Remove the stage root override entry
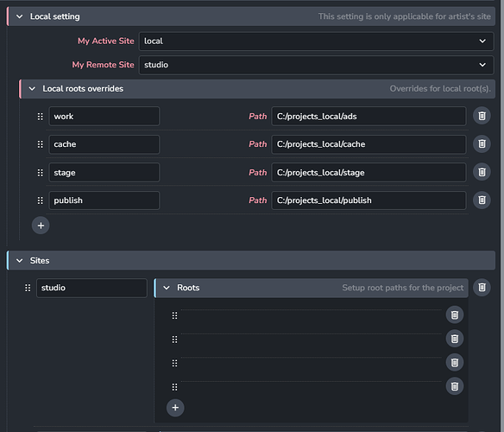504x432 pixels. point(482,172)
